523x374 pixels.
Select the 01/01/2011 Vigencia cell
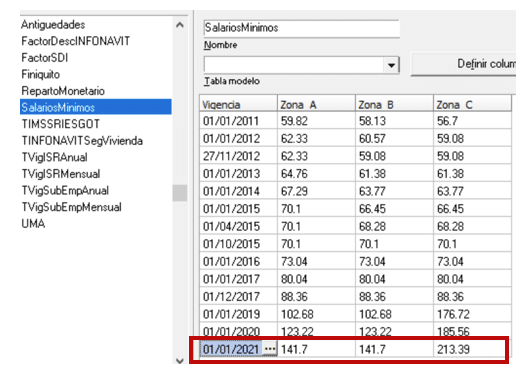(x=238, y=121)
